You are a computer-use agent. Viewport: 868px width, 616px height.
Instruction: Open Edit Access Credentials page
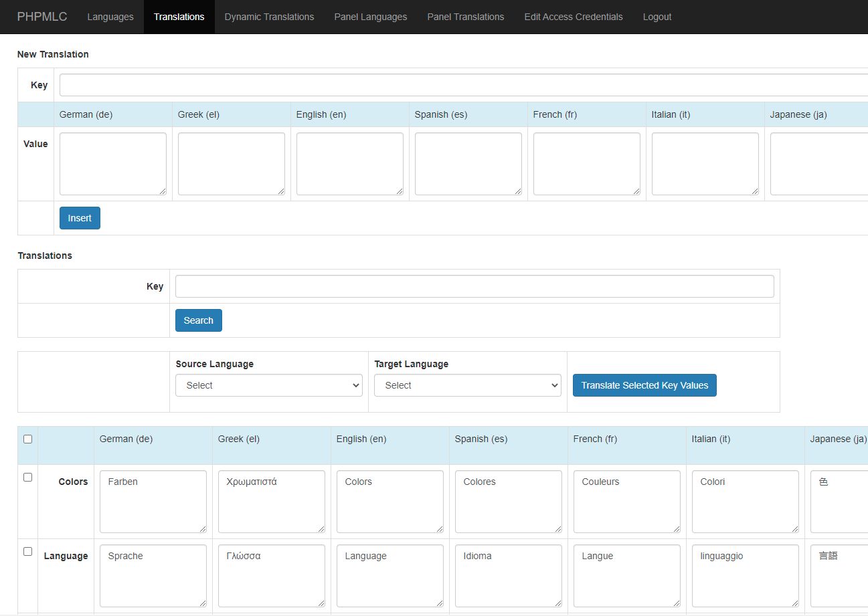point(573,17)
